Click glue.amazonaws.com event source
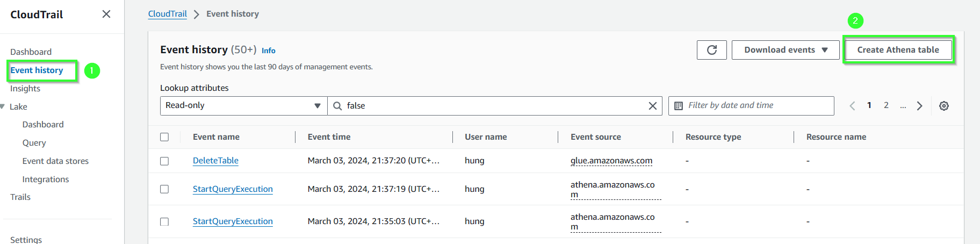The width and height of the screenshot is (980, 244). [x=611, y=161]
